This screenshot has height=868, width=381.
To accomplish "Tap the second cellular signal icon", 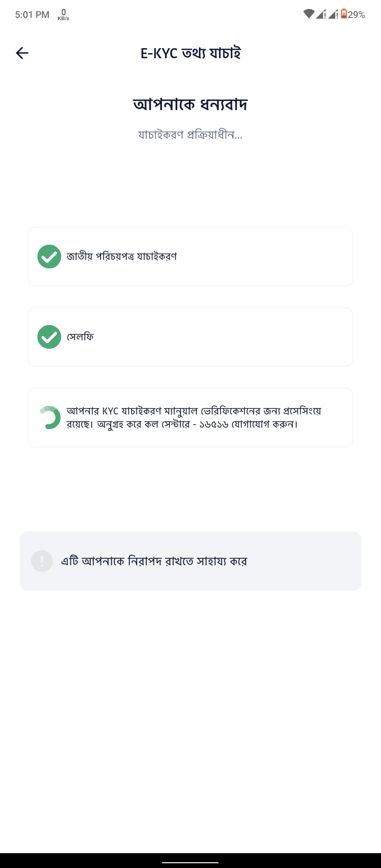I will pos(333,14).
